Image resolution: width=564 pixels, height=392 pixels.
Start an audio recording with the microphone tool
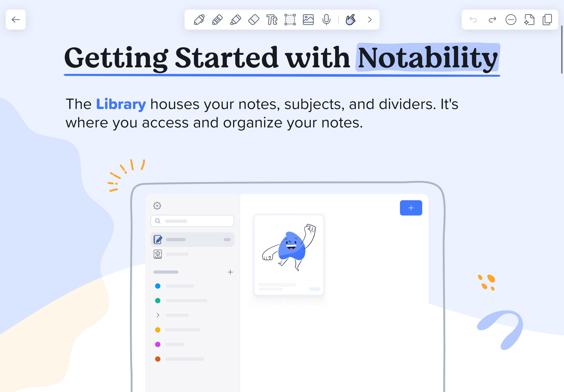[x=327, y=20]
